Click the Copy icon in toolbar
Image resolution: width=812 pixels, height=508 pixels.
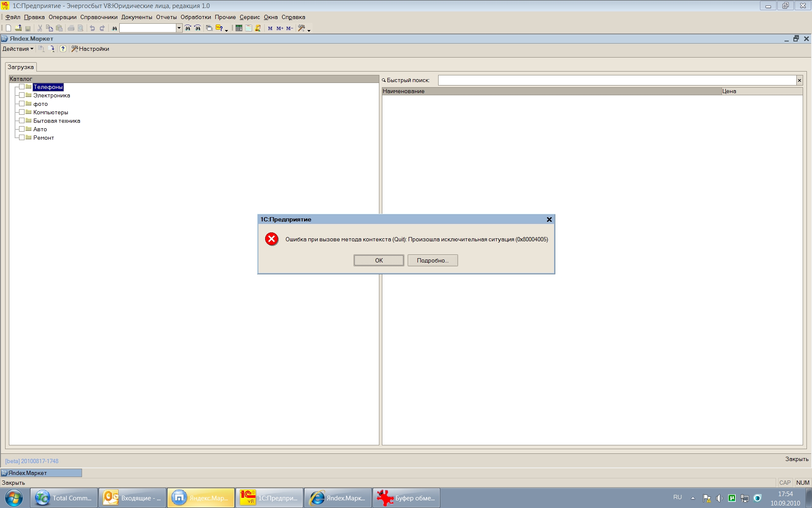pos(49,28)
